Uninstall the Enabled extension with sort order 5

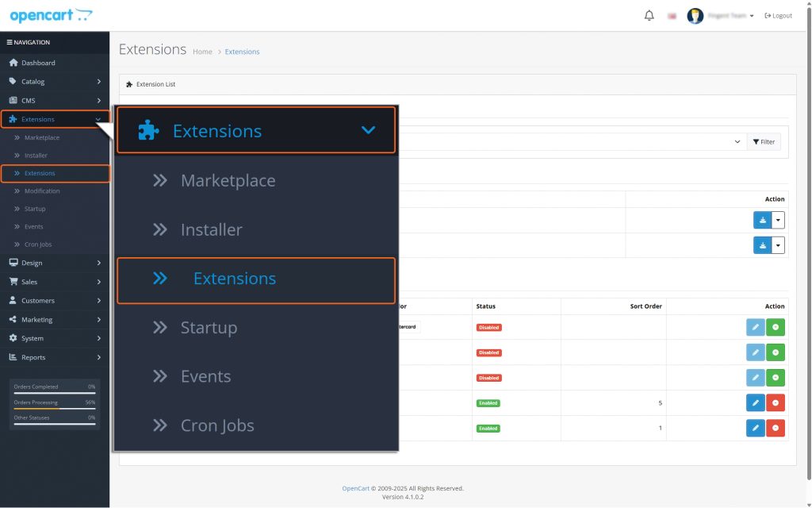(x=775, y=402)
